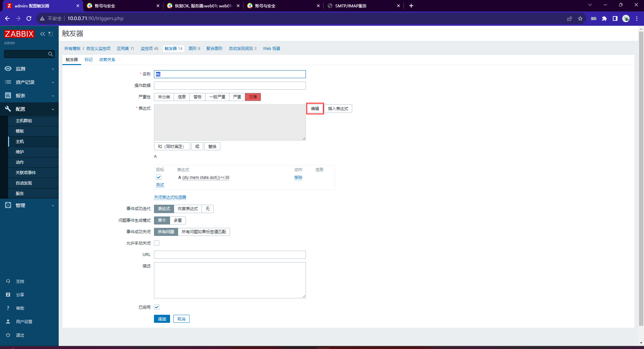Screen dimensions: 644x349
Task: Open 用户设置 person icon
Action: [x=8, y=321]
